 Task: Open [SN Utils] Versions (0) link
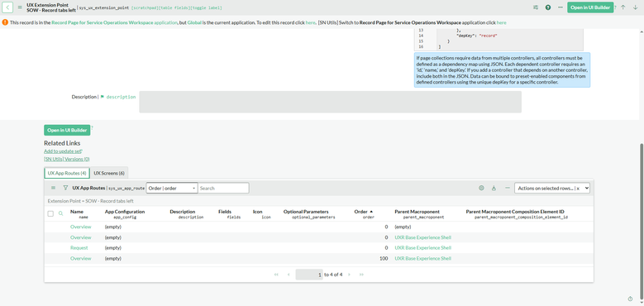pos(66,159)
